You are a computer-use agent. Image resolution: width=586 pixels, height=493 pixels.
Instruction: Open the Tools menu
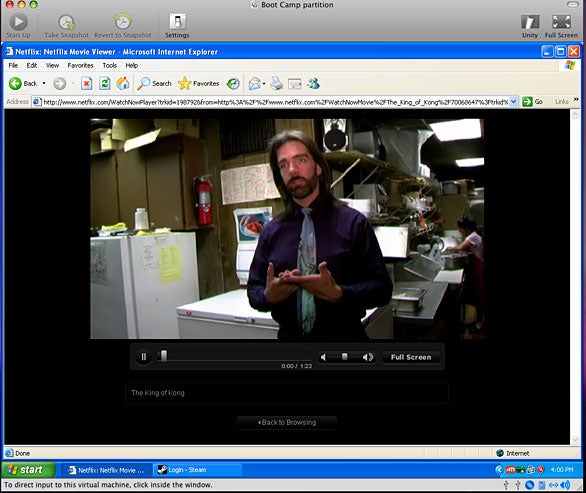110,65
